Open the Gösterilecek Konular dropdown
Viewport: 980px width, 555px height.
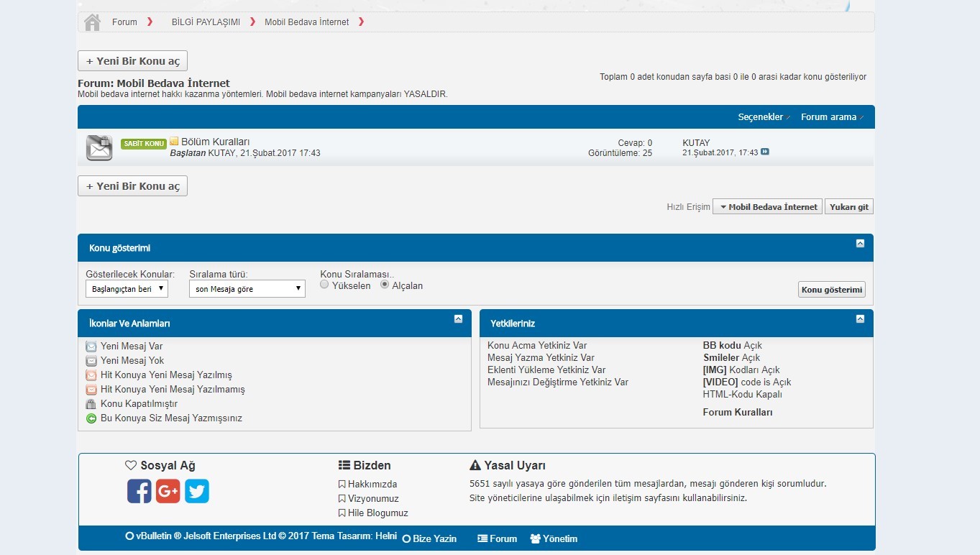pyautogui.click(x=127, y=289)
